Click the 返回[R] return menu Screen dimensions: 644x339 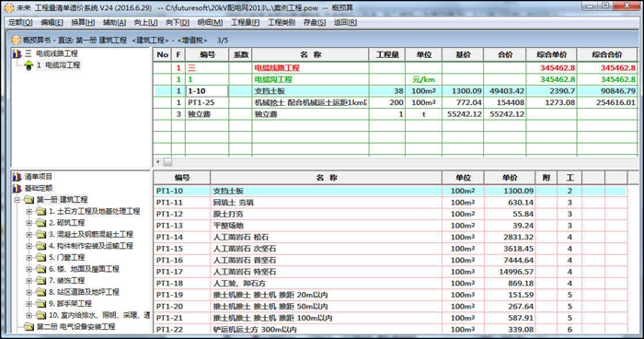coord(345,22)
